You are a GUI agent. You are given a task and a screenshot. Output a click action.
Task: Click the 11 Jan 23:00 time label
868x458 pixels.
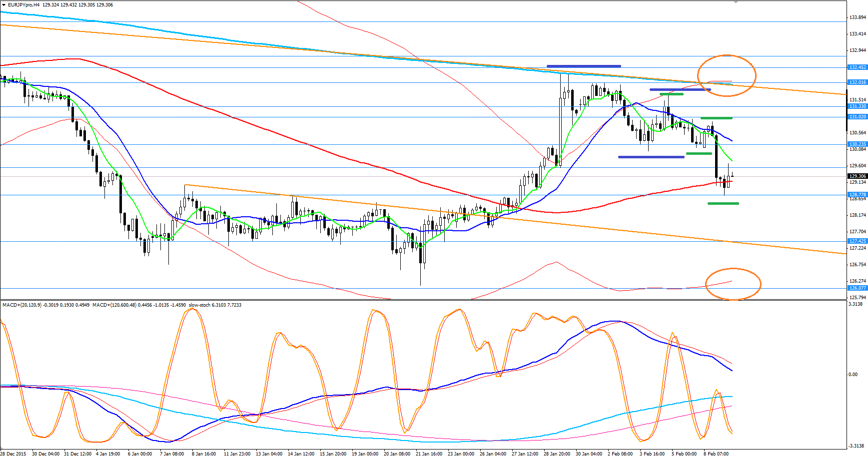coord(237,454)
